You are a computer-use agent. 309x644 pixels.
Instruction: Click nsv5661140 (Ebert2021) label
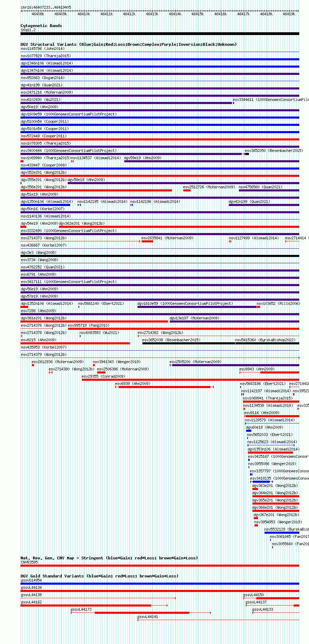101,303
